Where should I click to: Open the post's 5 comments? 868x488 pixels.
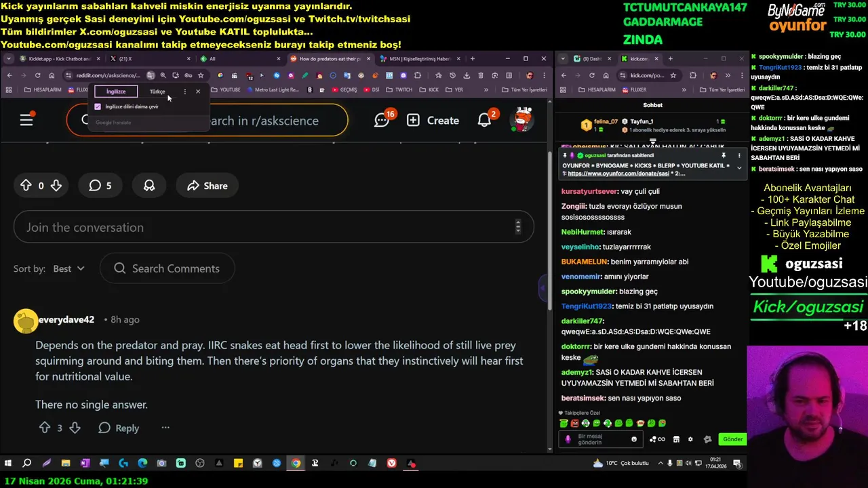click(x=100, y=186)
